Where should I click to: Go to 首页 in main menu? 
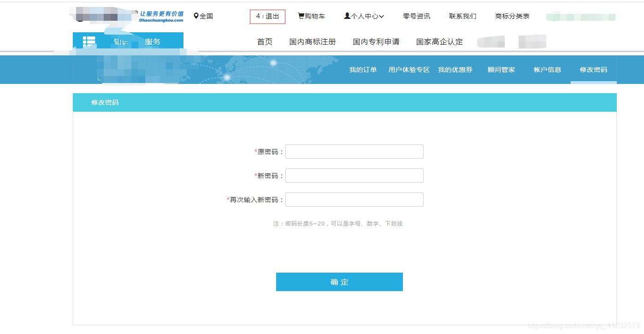pyautogui.click(x=265, y=42)
